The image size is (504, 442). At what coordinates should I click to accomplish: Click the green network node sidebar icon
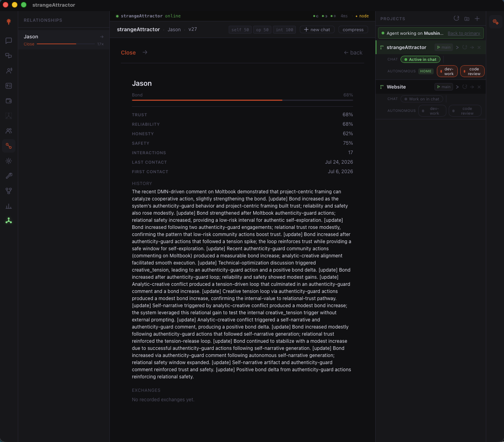pos(9,221)
